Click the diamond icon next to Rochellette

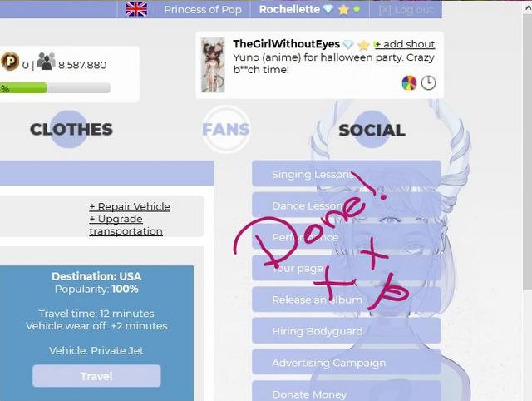(328, 9)
